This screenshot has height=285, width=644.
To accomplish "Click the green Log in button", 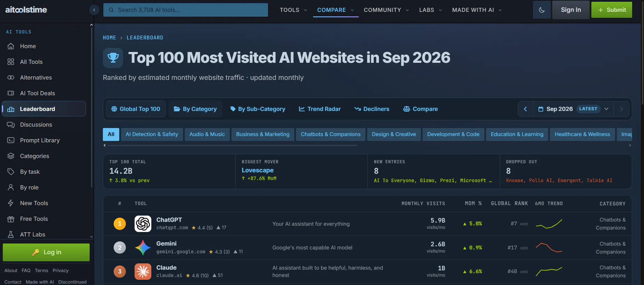I will pyautogui.click(x=46, y=252).
